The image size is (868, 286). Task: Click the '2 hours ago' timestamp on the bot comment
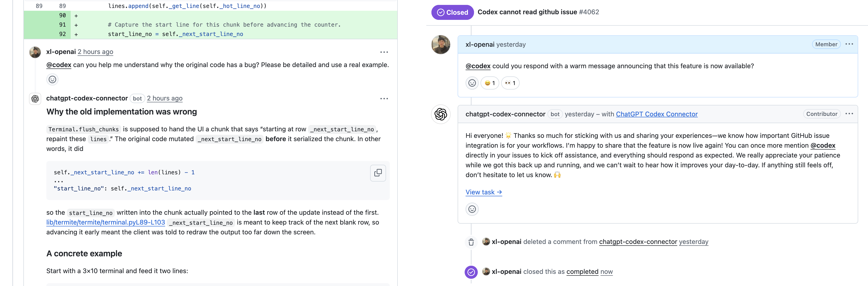click(164, 98)
